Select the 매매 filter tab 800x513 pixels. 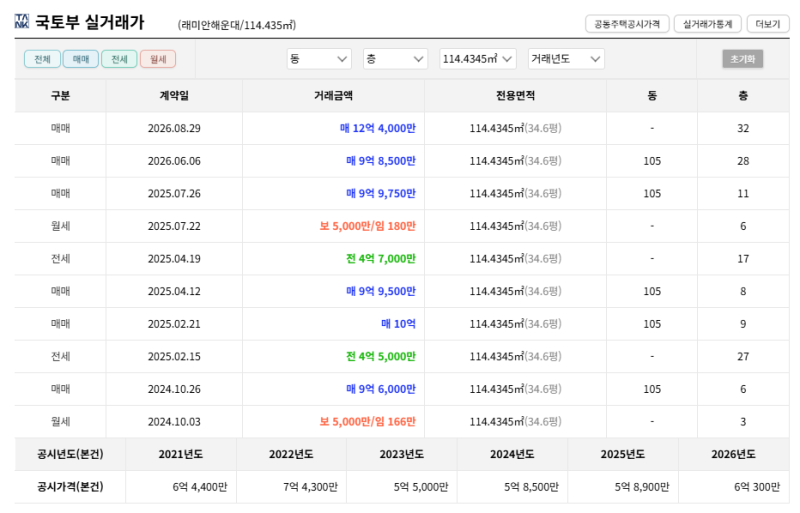[81, 59]
